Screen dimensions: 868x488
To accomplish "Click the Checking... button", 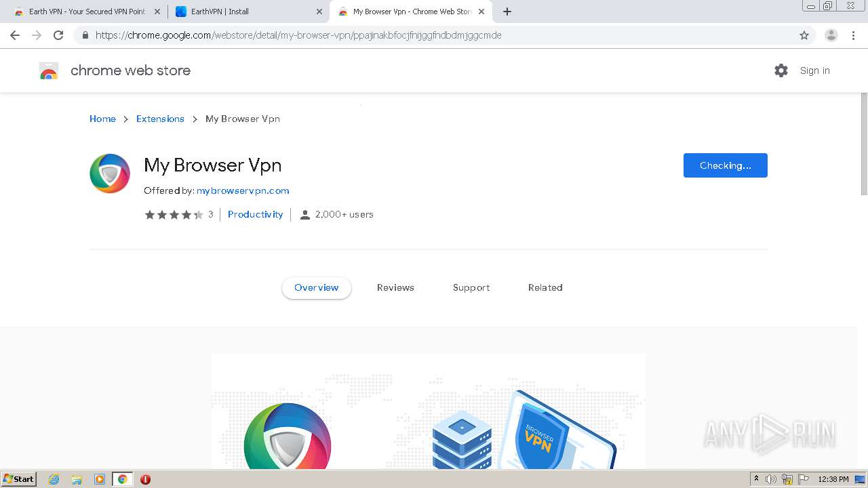I will coord(725,165).
